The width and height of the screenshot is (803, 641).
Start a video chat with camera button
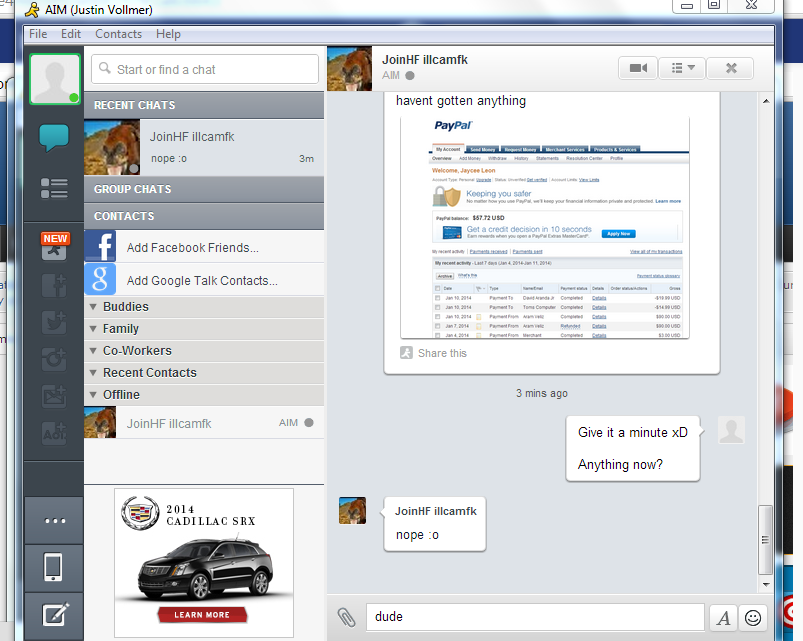(638, 68)
